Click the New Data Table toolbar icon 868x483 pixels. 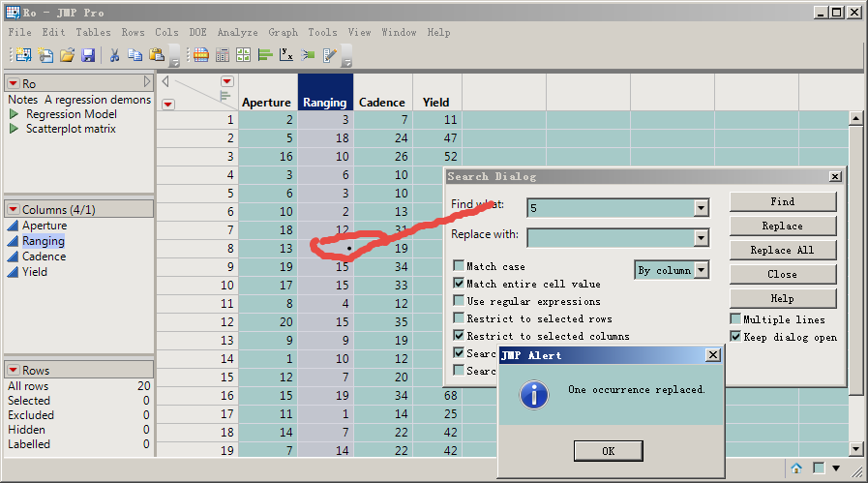coord(22,55)
